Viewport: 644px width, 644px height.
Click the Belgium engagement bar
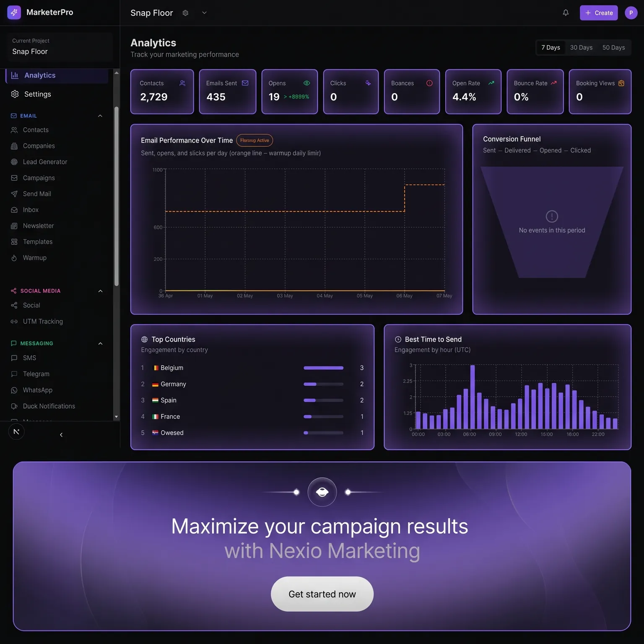point(323,368)
